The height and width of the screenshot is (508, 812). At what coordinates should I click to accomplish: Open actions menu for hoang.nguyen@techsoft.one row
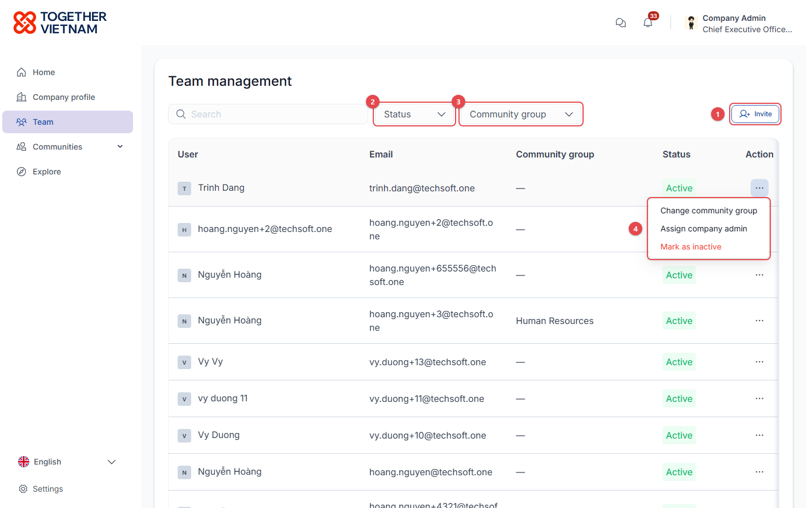click(x=760, y=472)
